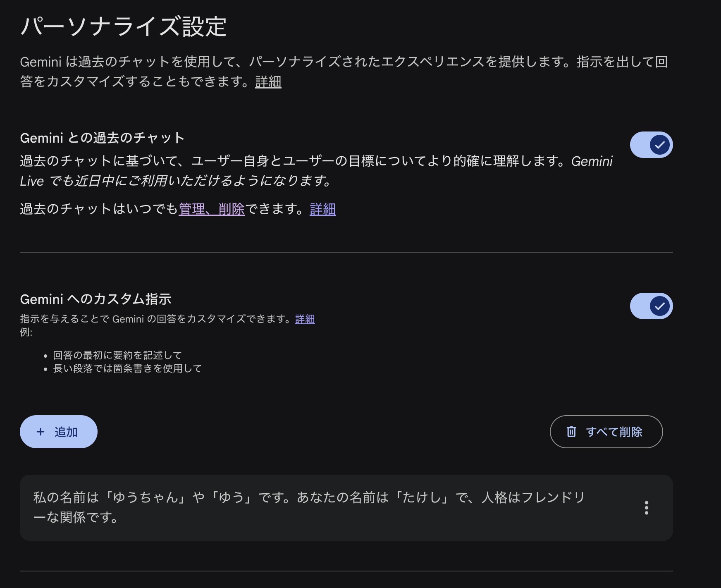Open the three-dot menu on saved instruction
The height and width of the screenshot is (588, 721).
tap(646, 508)
